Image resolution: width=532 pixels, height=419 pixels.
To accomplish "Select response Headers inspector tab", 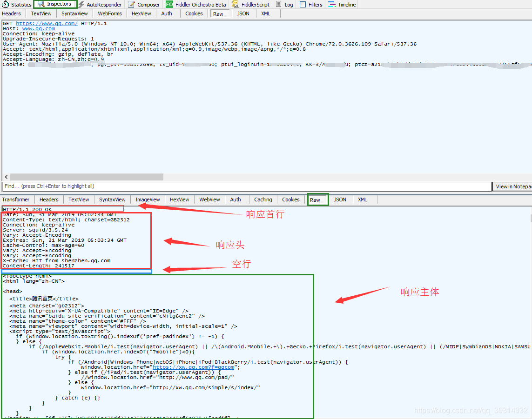I will click(49, 200).
